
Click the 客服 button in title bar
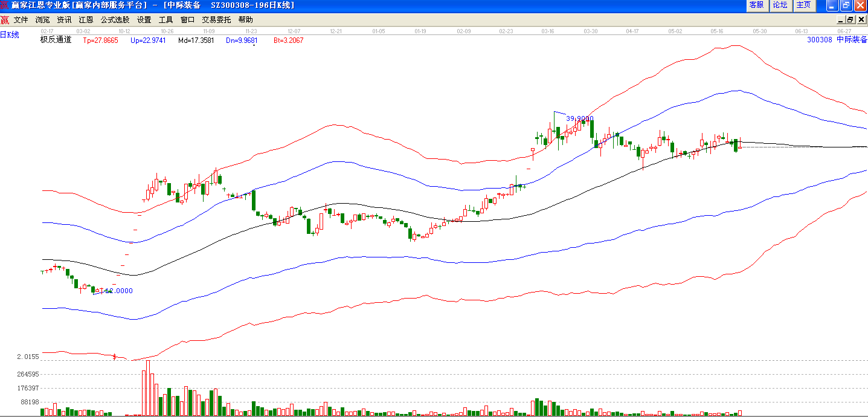pyautogui.click(x=756, y=5)
